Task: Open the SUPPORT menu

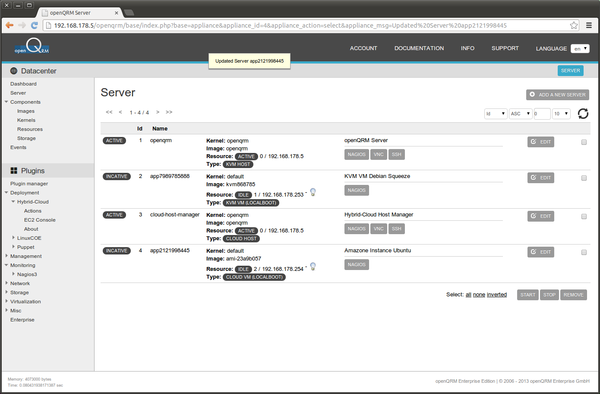Action: pos(505,48)
